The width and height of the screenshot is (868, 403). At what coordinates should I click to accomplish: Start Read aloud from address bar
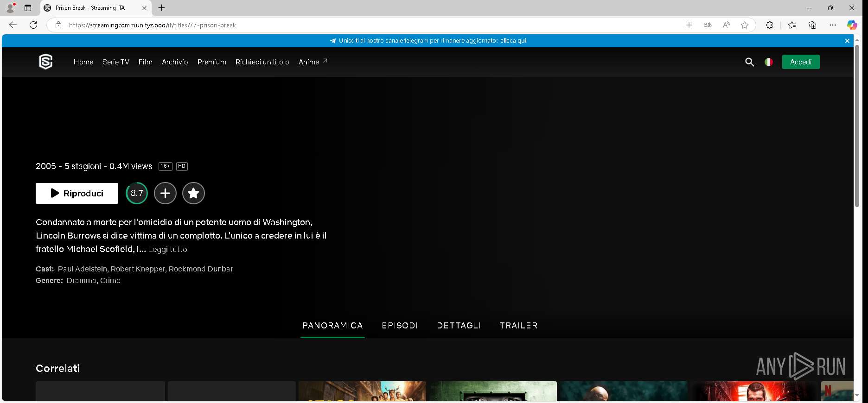726,25
